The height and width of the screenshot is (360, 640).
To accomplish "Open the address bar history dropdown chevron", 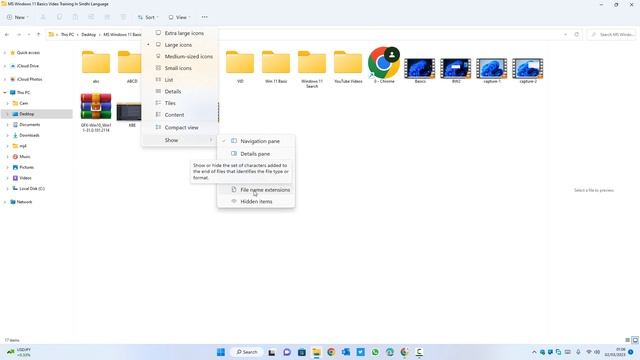I will click(565, 35).
